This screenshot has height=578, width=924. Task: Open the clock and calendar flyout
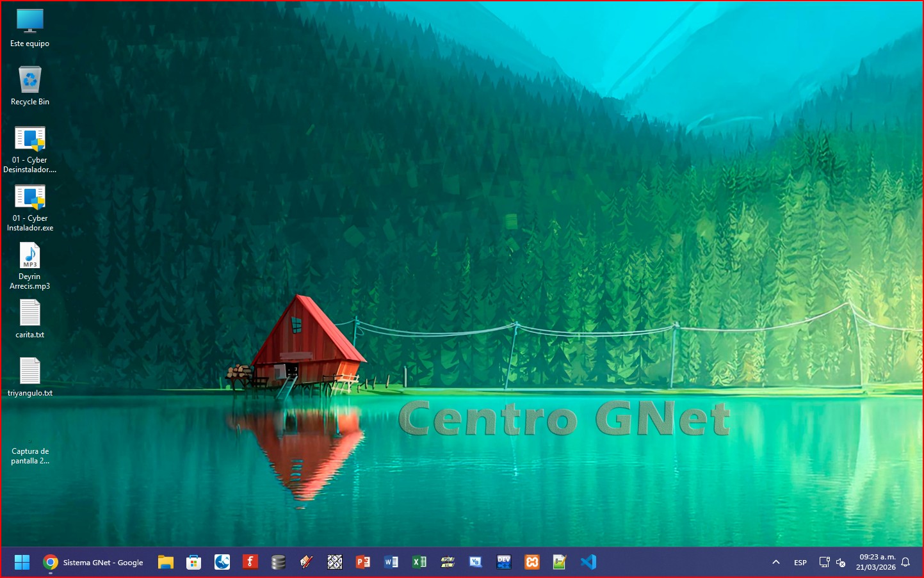click(876, 562)
